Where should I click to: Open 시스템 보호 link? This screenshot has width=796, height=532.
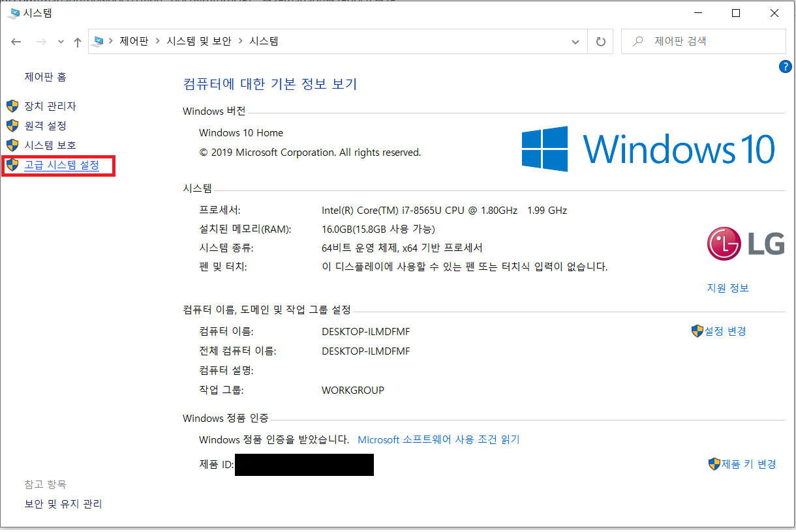point(50,145)
